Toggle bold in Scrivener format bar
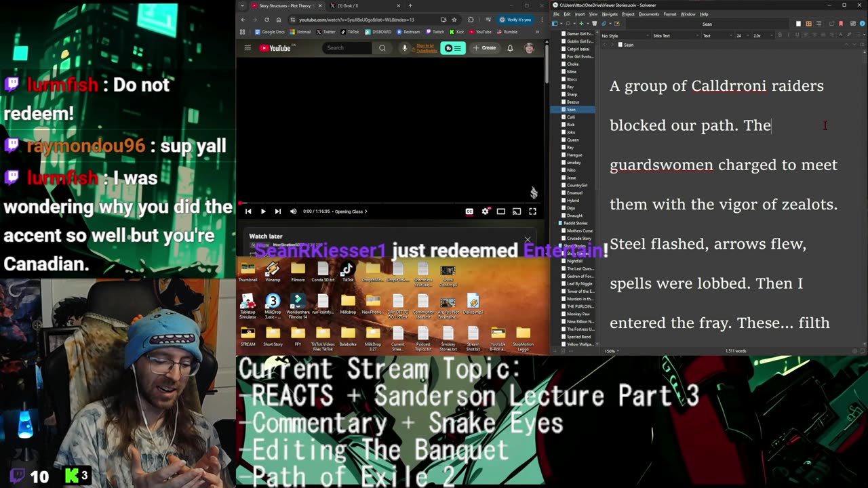868x488 pixels. pos(780,36)
